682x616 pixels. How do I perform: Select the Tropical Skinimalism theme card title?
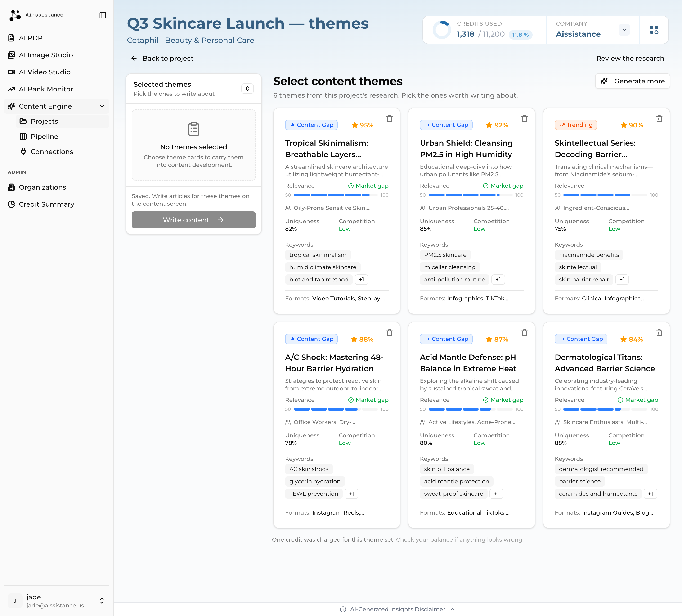[x=327, y=149]
